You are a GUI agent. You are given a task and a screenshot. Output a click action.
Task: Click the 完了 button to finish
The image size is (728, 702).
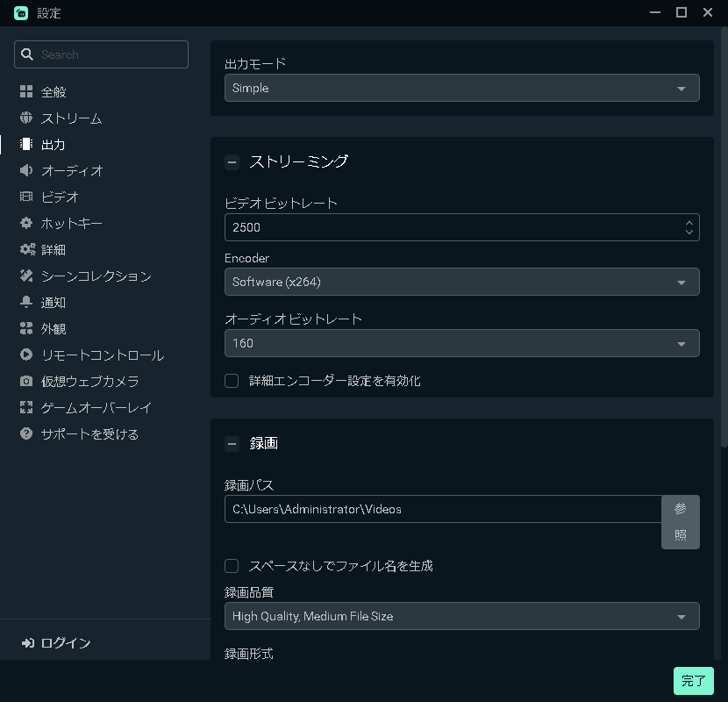pos(693,681)
